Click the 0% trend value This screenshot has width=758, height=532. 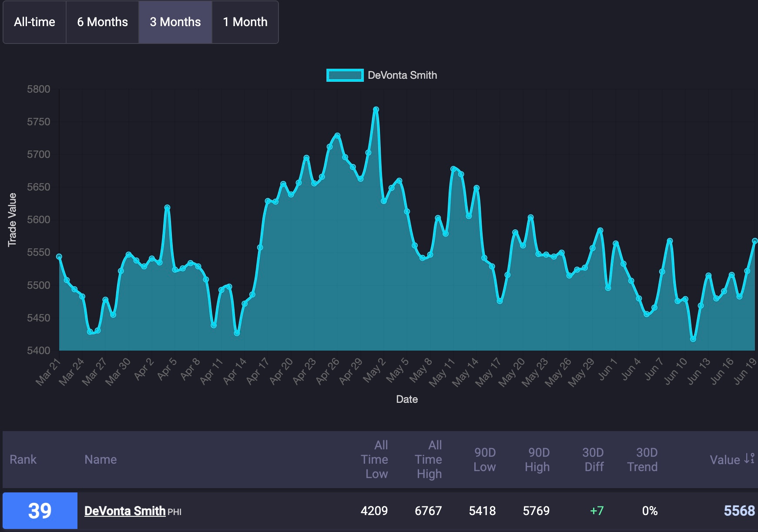pos(650,511)
